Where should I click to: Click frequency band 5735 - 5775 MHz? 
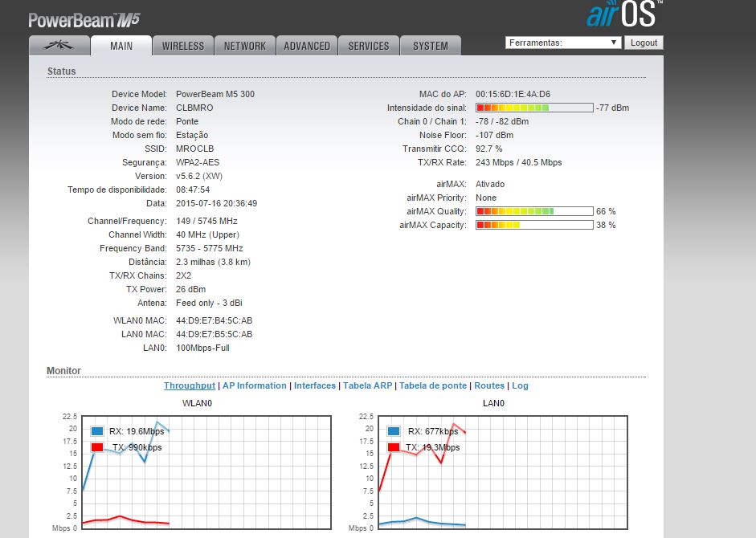(209, 248)
